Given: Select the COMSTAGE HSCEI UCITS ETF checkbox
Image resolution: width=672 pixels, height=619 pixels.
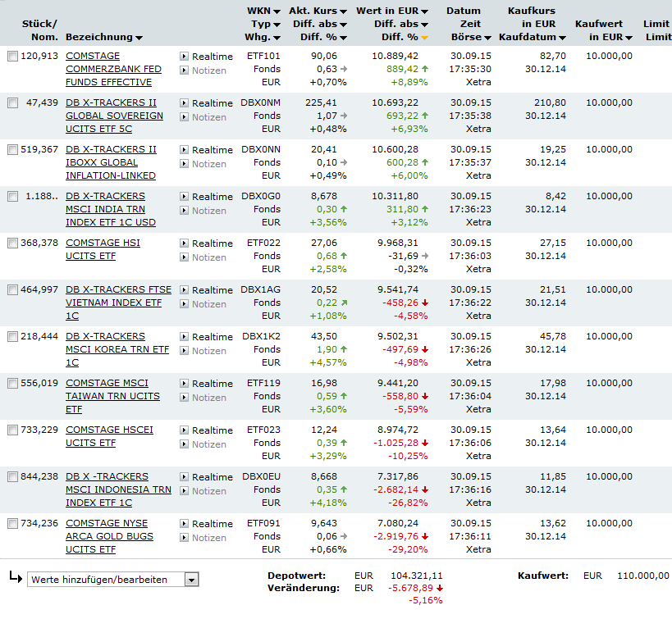Looking at the screenshot, I should point(13,430).
